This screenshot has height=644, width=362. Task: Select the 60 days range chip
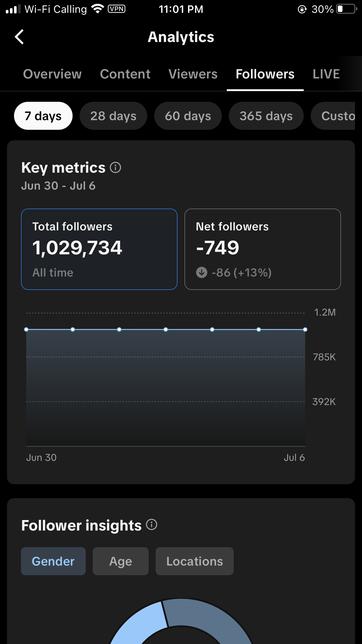(188, 116)
